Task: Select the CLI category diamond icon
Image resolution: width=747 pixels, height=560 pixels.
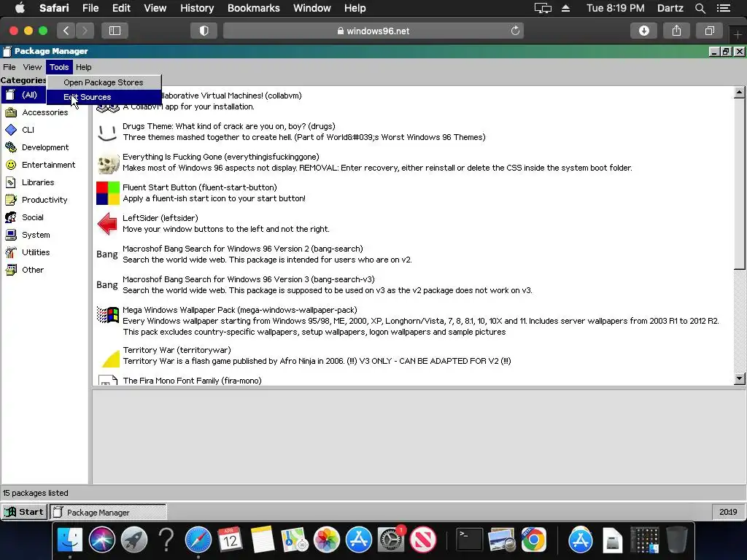Action: (10, 130)
